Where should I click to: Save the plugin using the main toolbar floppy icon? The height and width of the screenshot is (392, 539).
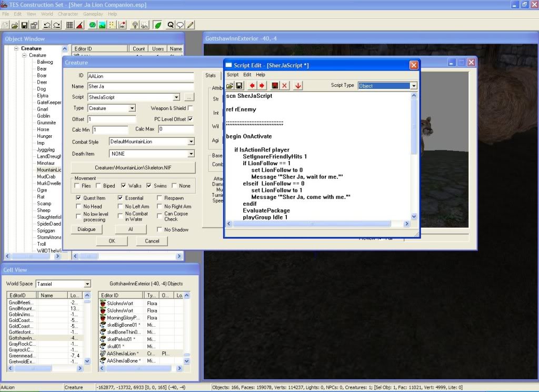pos(24,25)
